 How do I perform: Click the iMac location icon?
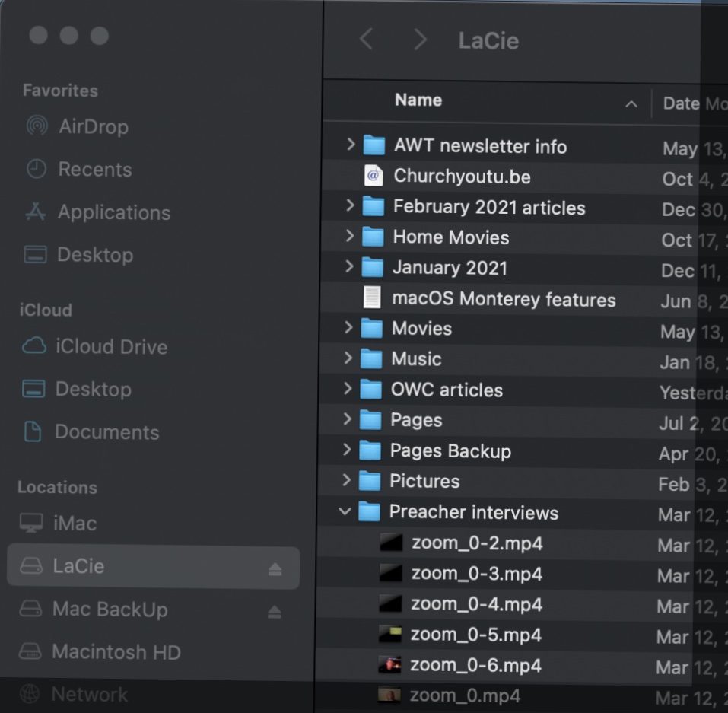pos(31,524)
